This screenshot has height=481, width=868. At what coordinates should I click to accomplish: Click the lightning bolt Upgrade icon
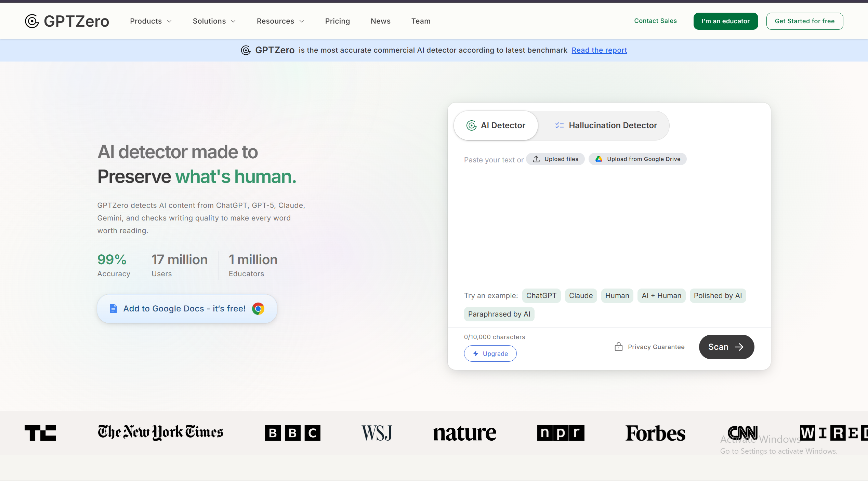(x=476, y=353)
